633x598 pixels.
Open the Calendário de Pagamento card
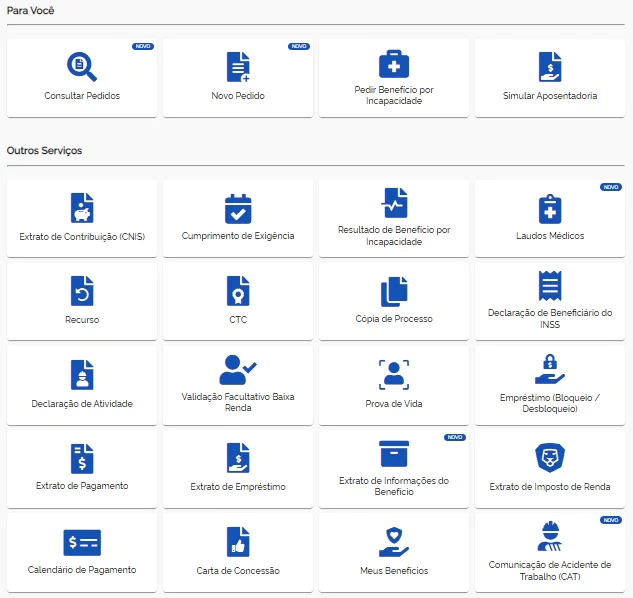[82, 551]
